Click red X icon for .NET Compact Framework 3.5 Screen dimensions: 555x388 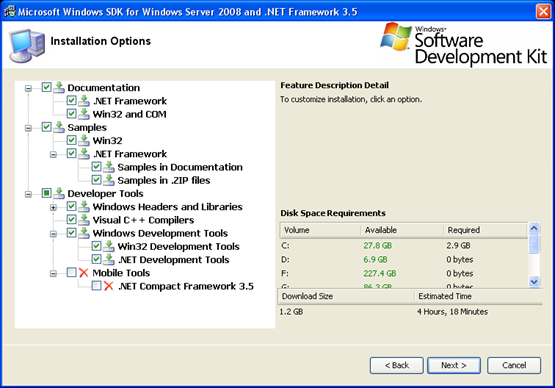coord(108,286)
